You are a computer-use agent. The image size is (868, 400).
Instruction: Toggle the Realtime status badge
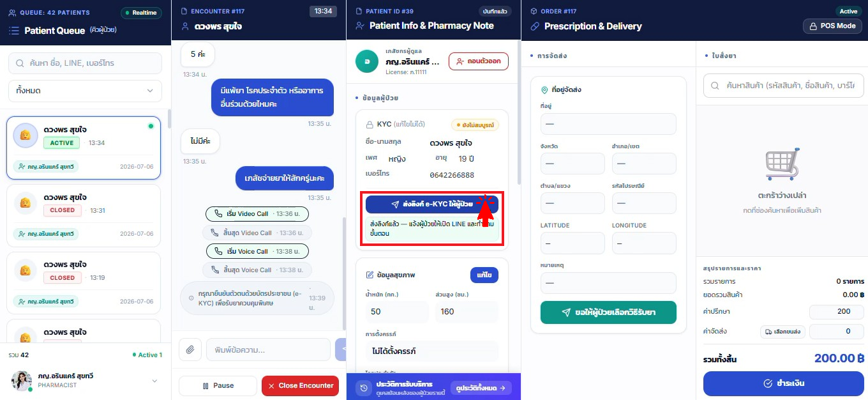141,13
